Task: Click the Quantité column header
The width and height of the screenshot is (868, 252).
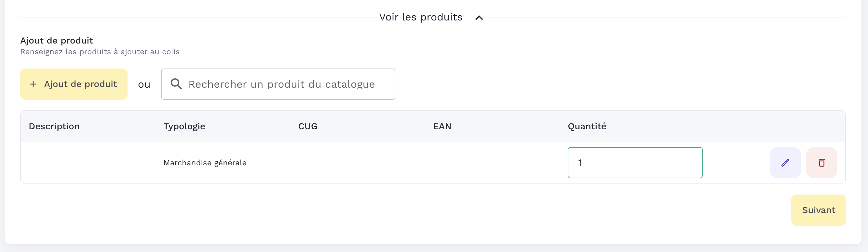Action: [587, 126]
